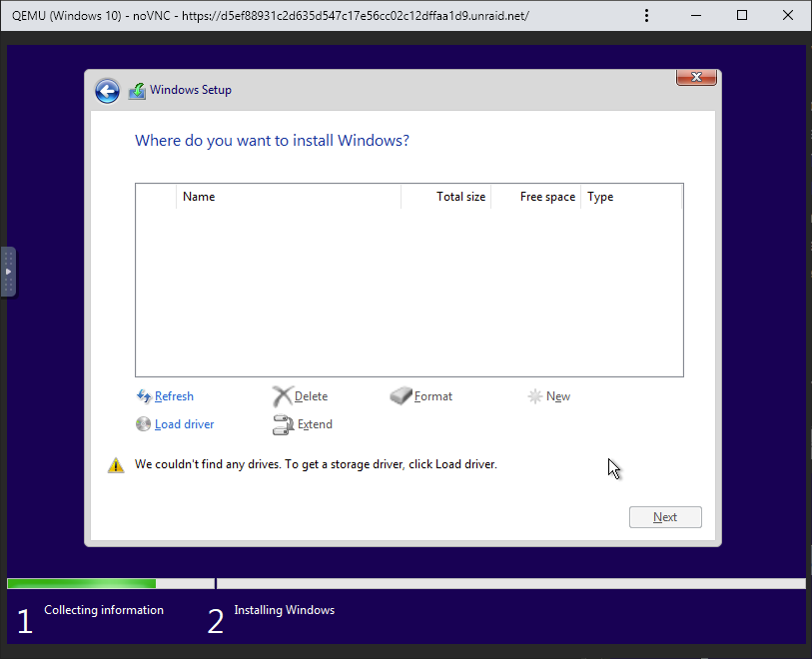Minimize the noVNC browser window
Screen dimensions: 812x659
coord(696,16)
